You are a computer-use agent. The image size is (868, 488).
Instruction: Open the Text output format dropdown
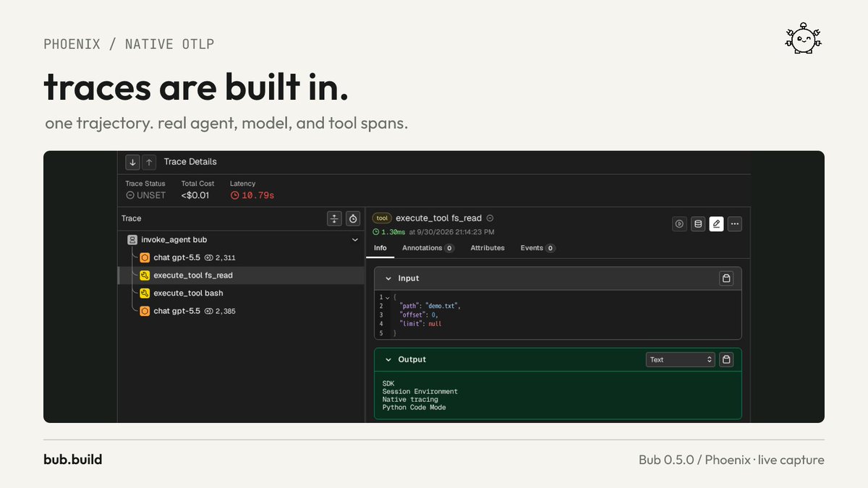(x=680, y=359)
